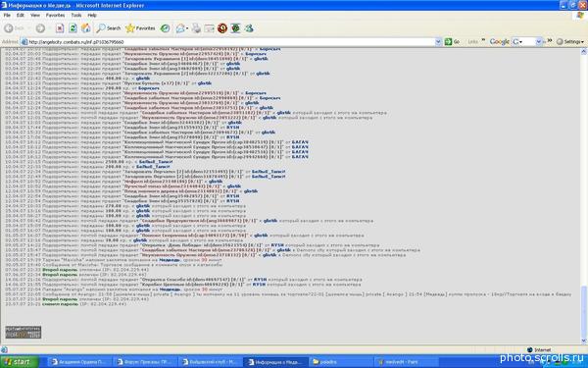
Task: Click the Mail envelope icon in toolbar
Action: coord(180,28)
